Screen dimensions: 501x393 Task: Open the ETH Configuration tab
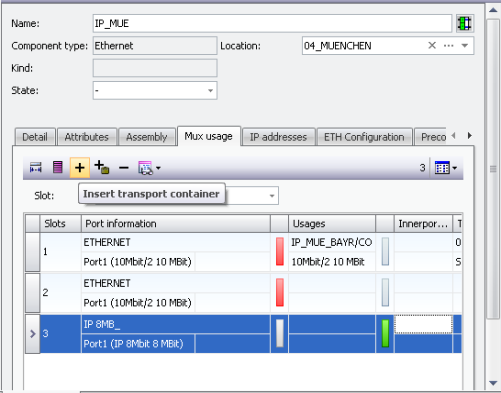tap(364, 137)
